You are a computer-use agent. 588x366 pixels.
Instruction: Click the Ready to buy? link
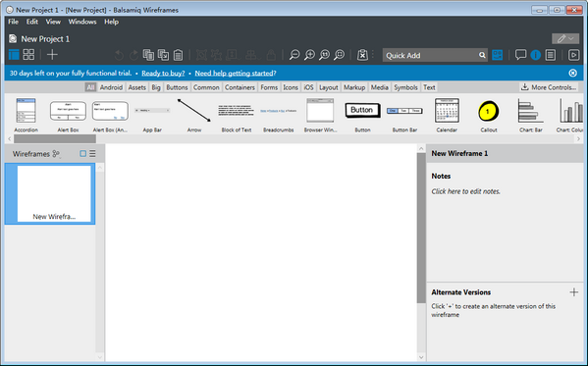(163, 74)
